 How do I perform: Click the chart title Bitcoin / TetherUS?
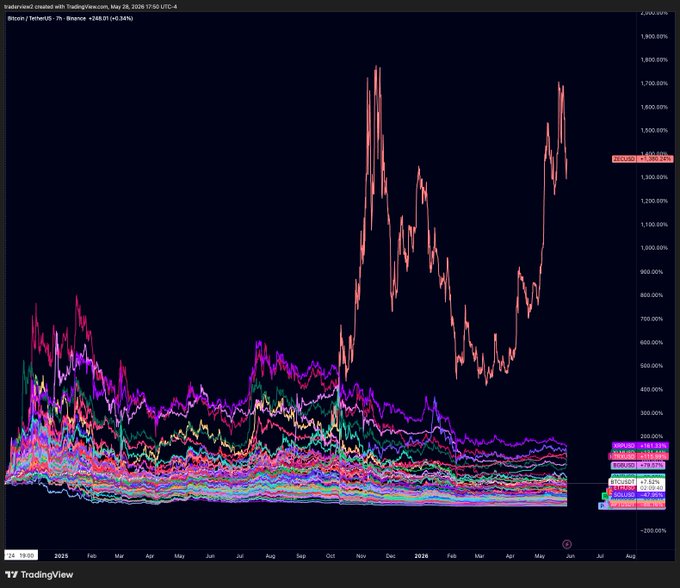29,19
